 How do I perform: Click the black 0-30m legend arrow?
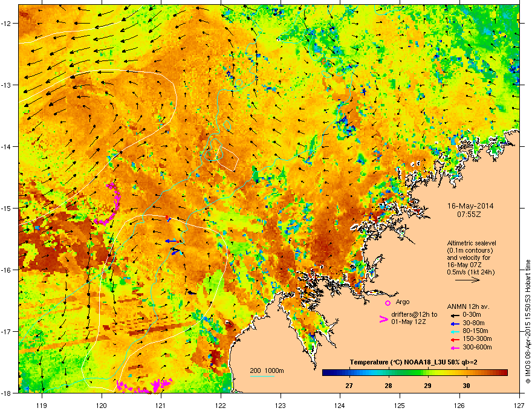[454, 315]
